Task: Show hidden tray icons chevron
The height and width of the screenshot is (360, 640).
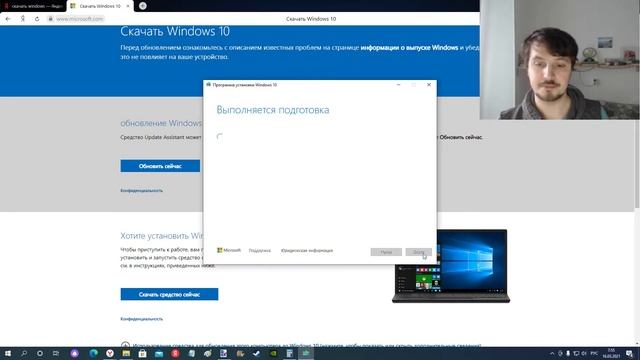Action: click(552, 353)
